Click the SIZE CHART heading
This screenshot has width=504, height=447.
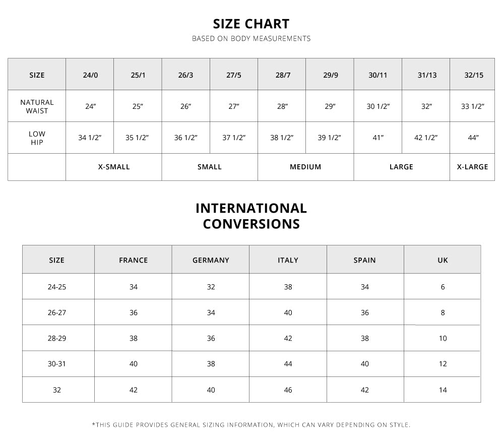pos(251,24)
